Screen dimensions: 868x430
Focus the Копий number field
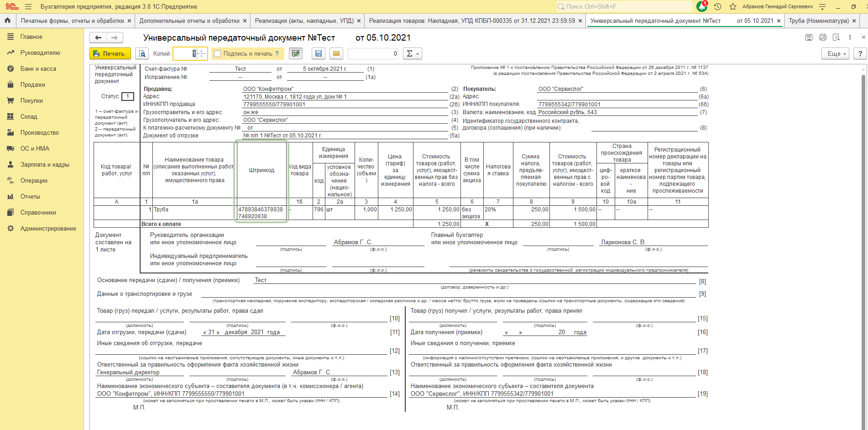click(185, 53)
